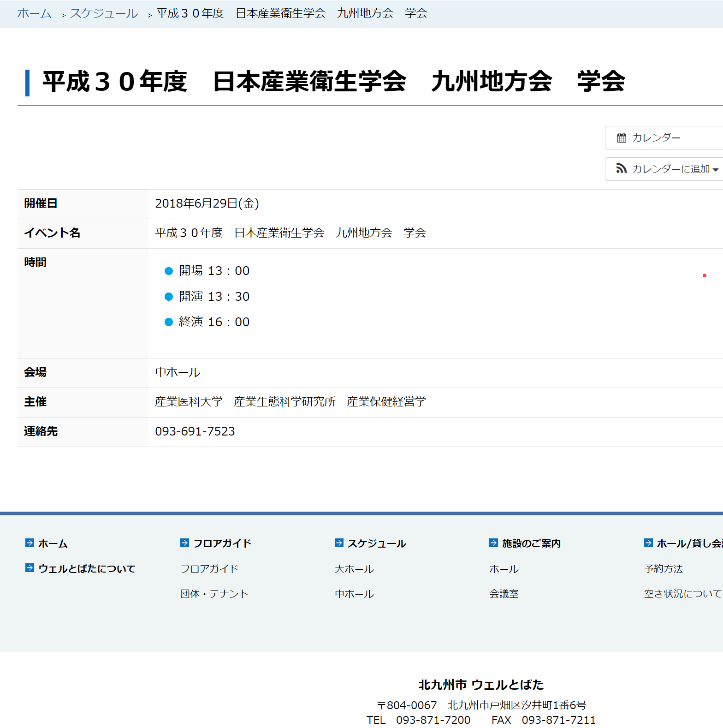
Task: Open footer ホーム link
Action: point(53,543)
